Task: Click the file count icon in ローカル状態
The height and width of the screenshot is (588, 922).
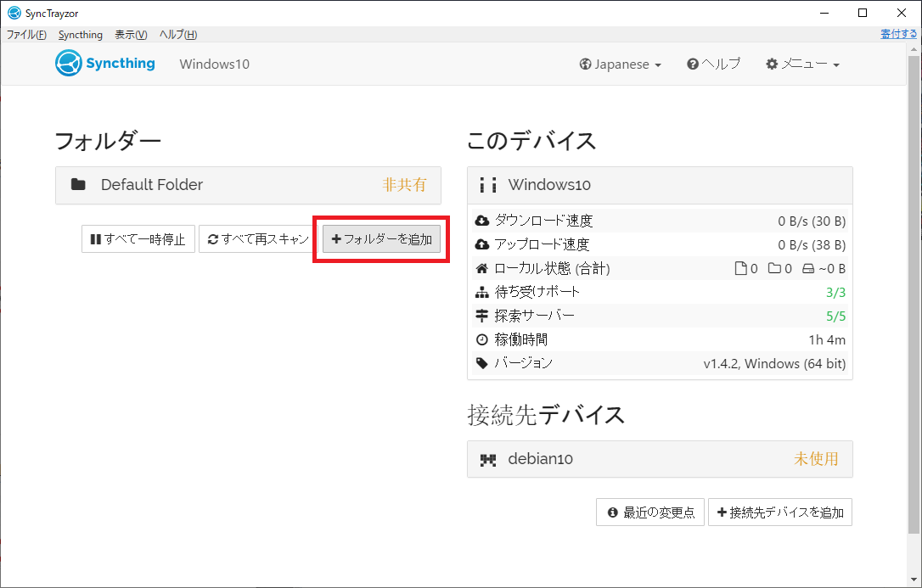Action: pos(741,268)
